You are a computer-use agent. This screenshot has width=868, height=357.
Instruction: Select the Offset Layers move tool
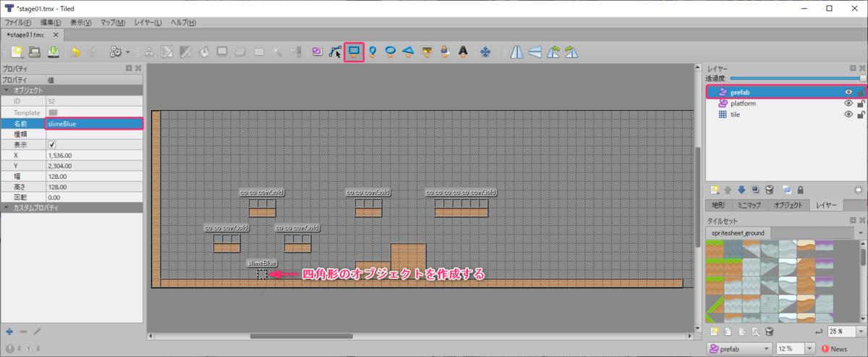485,52
